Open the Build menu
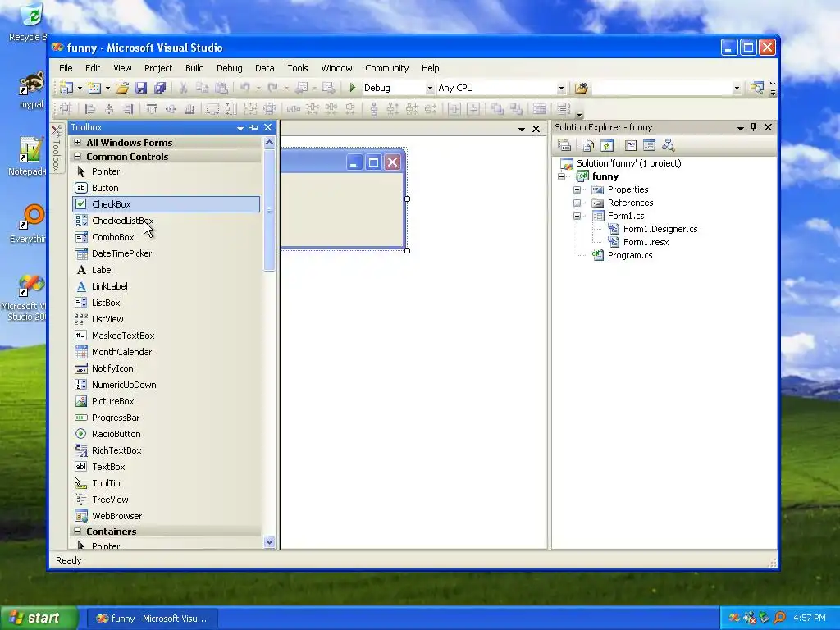This screenshot has width=840, height=630. pos(194,68)
